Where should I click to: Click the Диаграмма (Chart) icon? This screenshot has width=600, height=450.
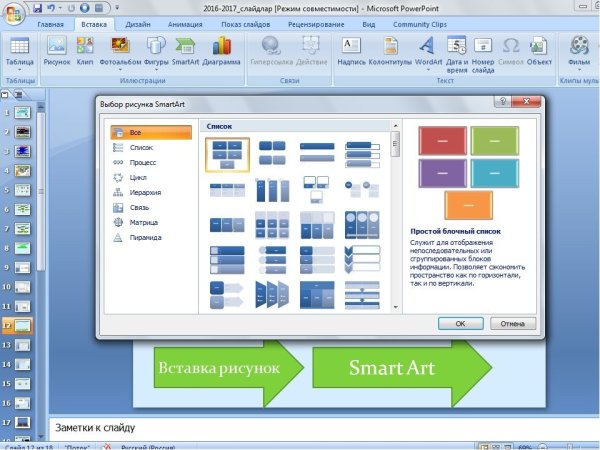click(x=221, y=50)
